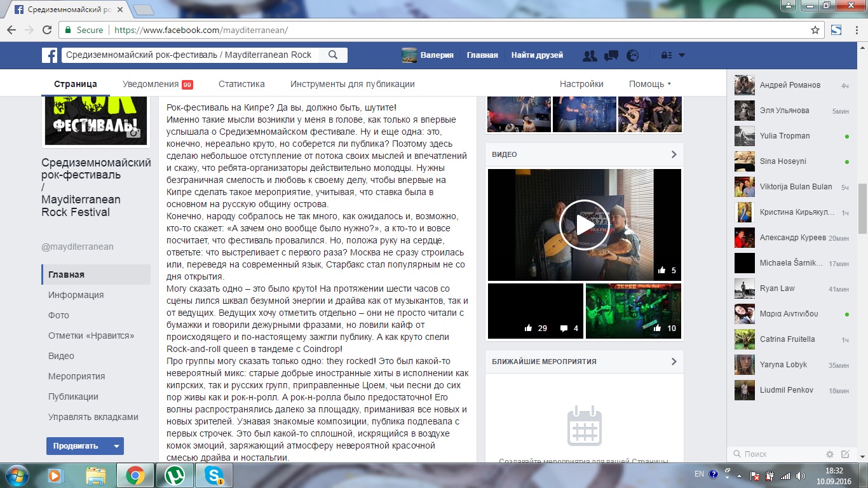
Task: Click the EN language indicator
Action: click(699, 474)
